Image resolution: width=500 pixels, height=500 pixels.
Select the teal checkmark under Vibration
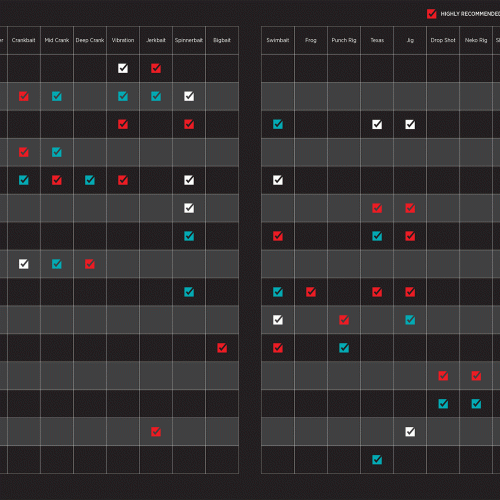(123, 96)
